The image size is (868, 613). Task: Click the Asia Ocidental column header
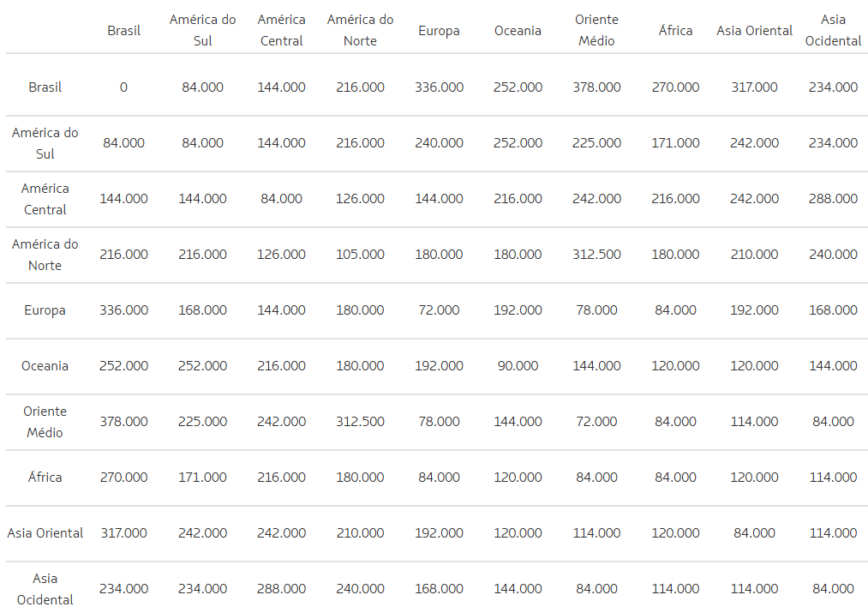coord(833,30)
